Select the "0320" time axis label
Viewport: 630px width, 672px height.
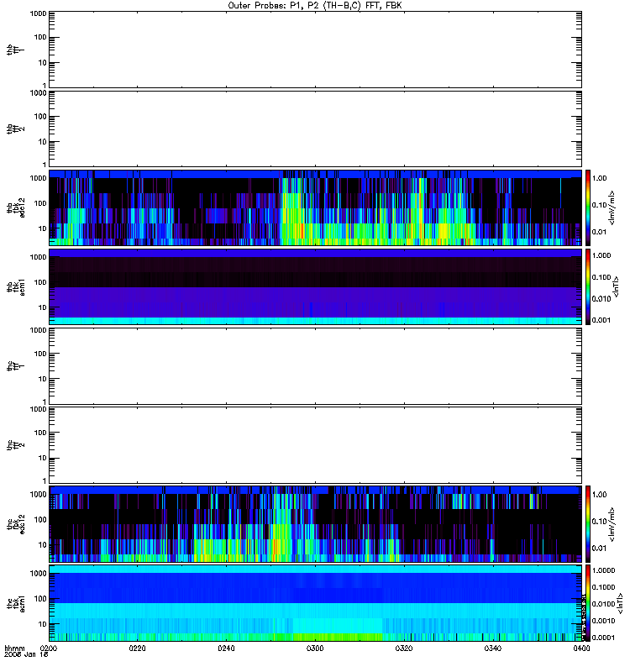(x=404, y=648)
